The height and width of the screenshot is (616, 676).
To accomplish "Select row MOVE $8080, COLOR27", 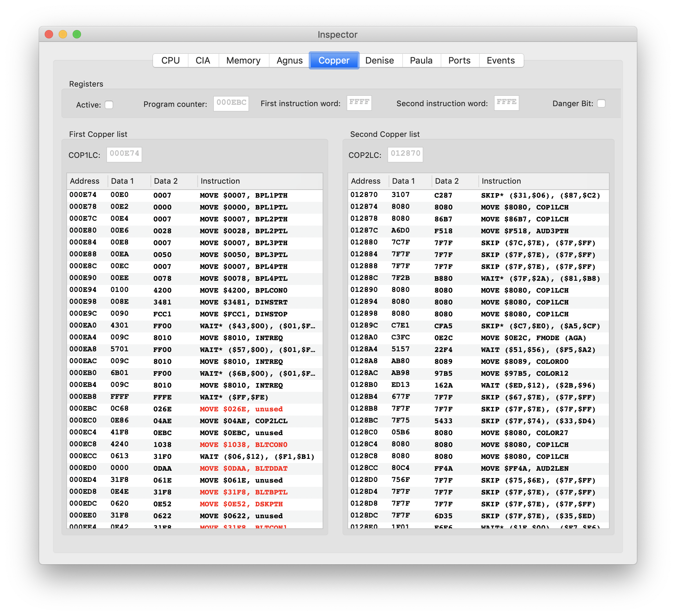I will click(478, 433).
